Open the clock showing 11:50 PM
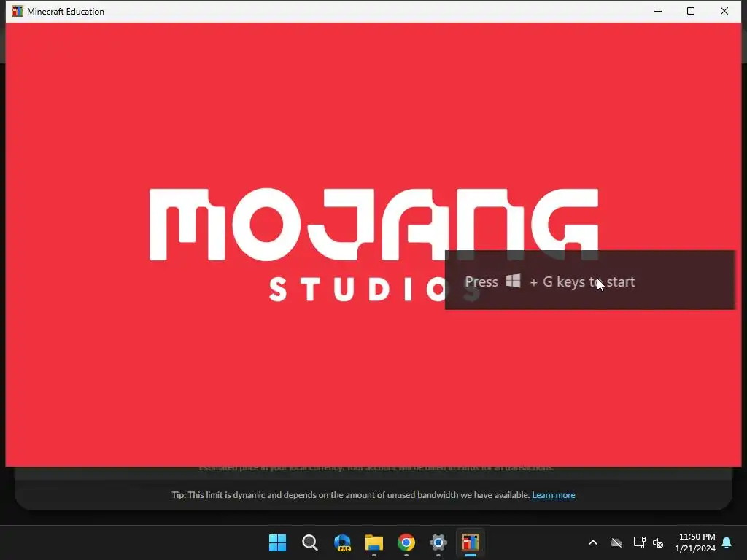This screenshot has height=560, width=747. pos(695,542)
